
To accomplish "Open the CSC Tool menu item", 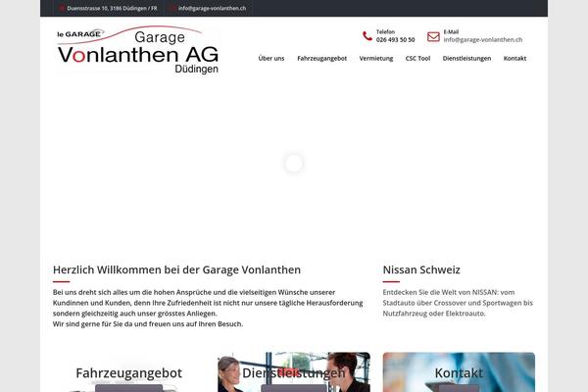I will click(417, 58).
